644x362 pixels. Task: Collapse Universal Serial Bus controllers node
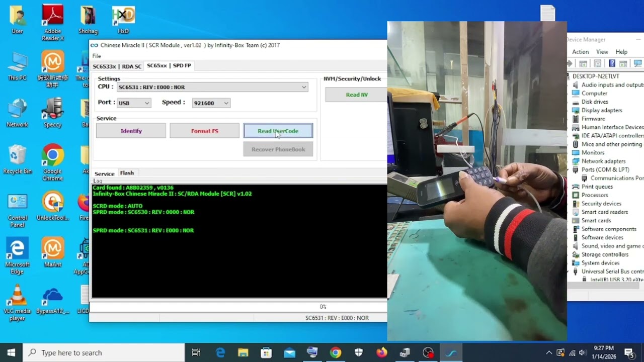(x=569, y=271)
